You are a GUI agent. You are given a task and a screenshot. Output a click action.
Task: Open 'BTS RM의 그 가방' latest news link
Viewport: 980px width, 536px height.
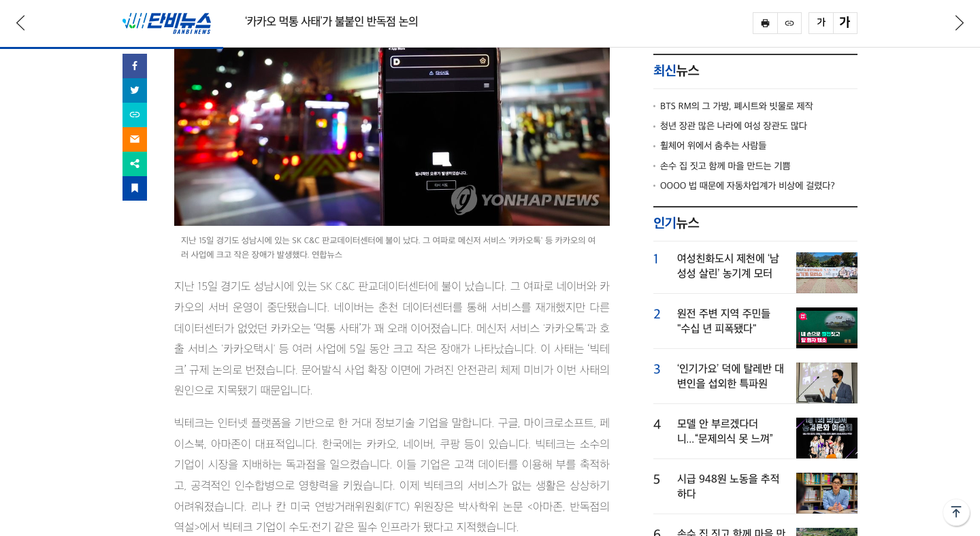pos(736,106)
